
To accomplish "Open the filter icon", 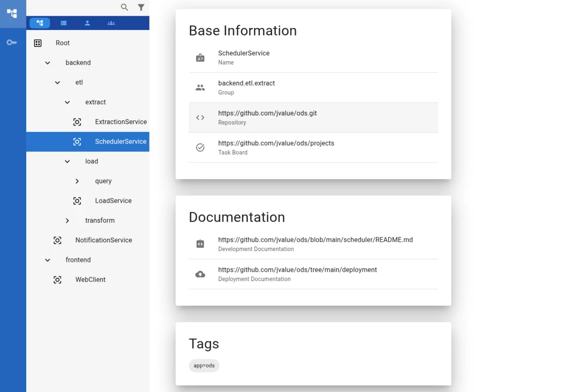I will pos(141,7).
